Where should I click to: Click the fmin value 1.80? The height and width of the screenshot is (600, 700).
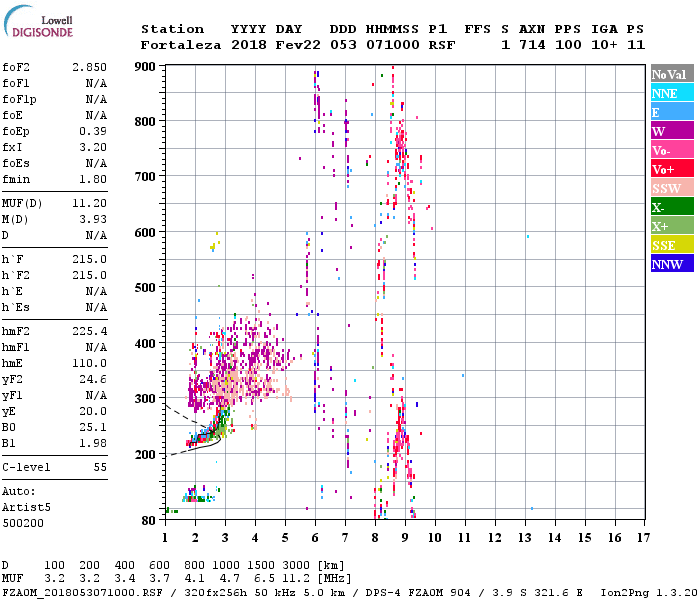tap(93, 179)
